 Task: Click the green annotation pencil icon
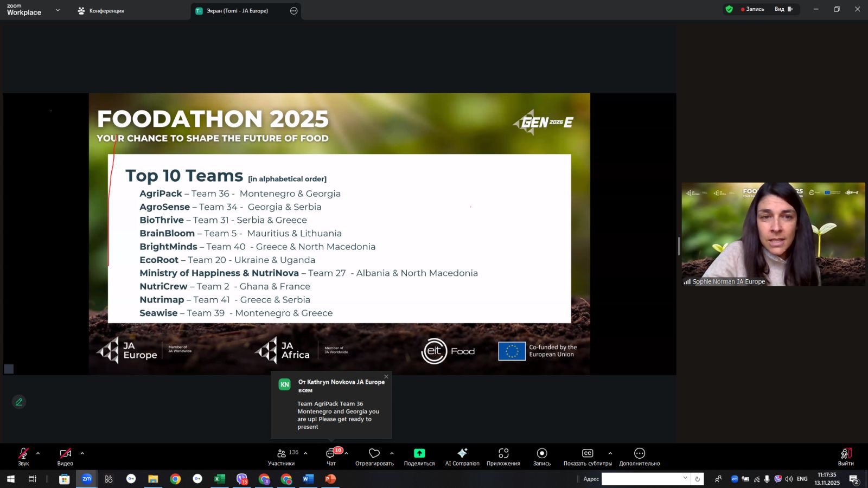19,402
